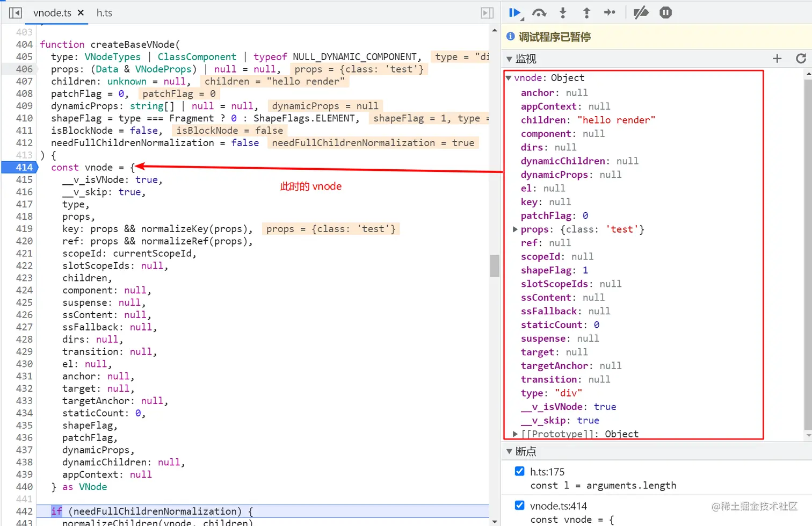Click the suspense: null watch property
The image size is (812, 526).
pos(560,338)
